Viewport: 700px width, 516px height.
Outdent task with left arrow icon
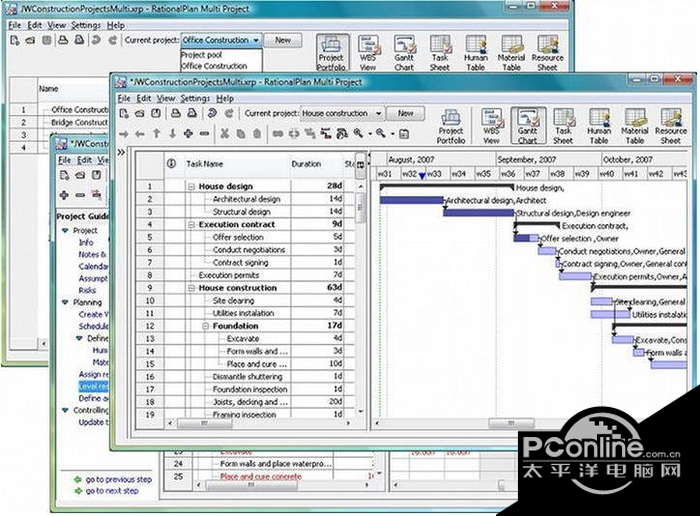click(140, 133)
